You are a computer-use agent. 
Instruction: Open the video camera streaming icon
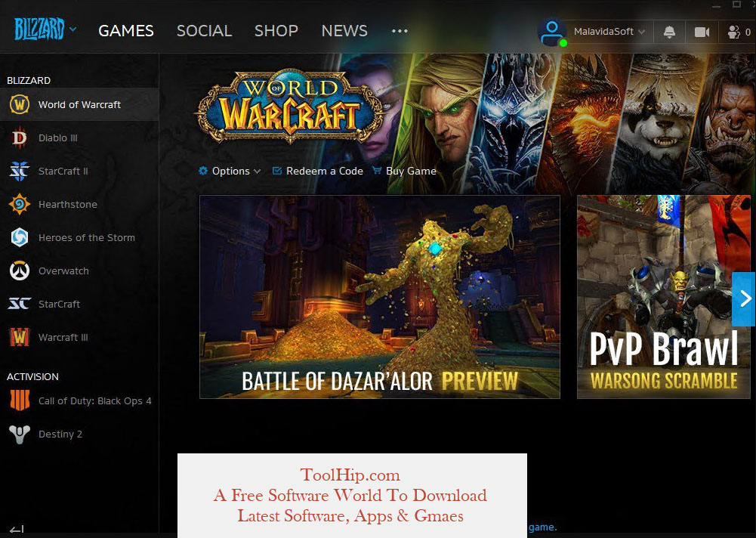pyautogui.click(x=702, y=32)
